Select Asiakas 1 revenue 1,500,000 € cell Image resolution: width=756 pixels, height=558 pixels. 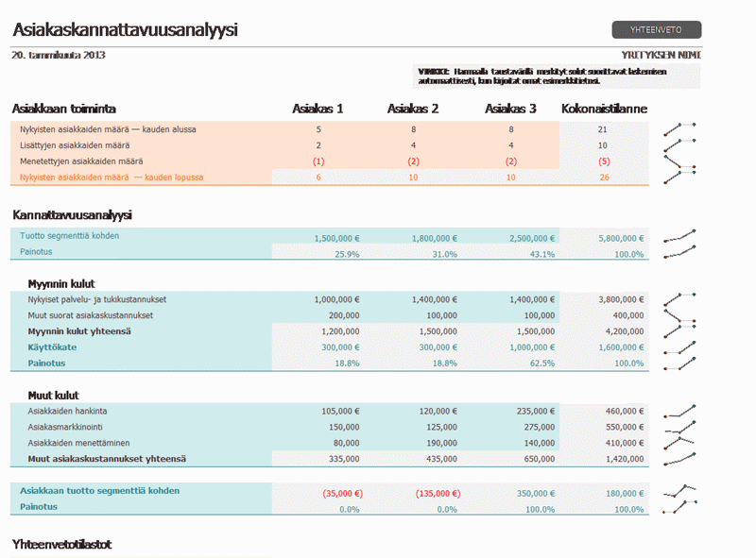click(337, 238)
